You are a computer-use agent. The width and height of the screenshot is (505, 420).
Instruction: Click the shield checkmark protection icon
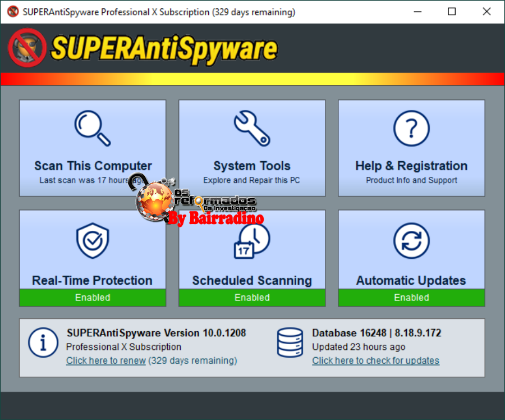coord(93,240)
